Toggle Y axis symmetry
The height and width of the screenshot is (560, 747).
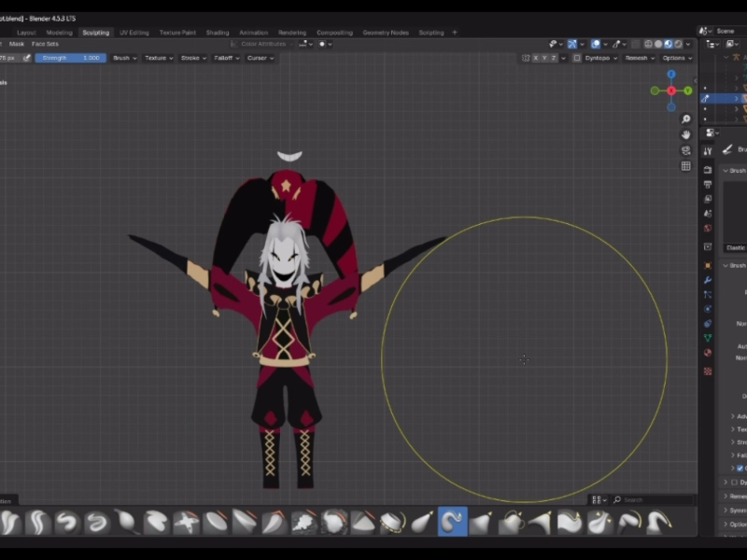[x=544, y=58]
